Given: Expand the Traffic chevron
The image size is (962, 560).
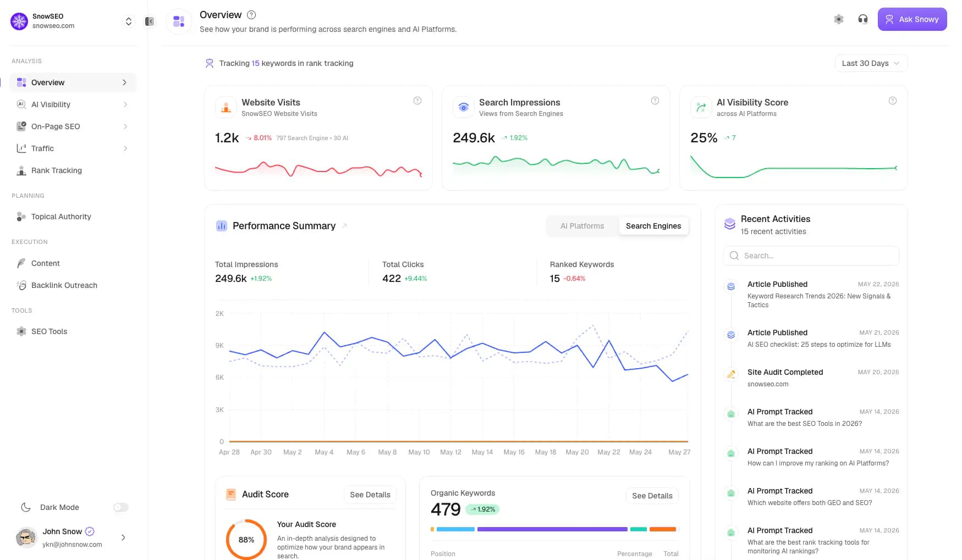Looking at the screenshot, I should [125, 148].
